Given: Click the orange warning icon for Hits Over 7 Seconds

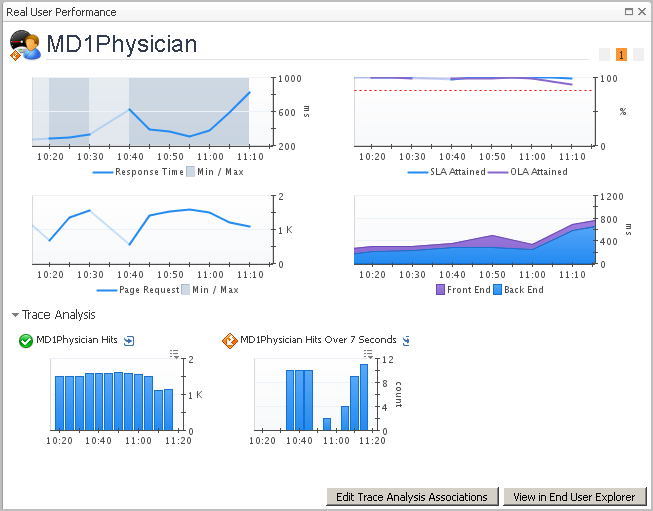Looking at the screenshot, I should tap(229, 341).
